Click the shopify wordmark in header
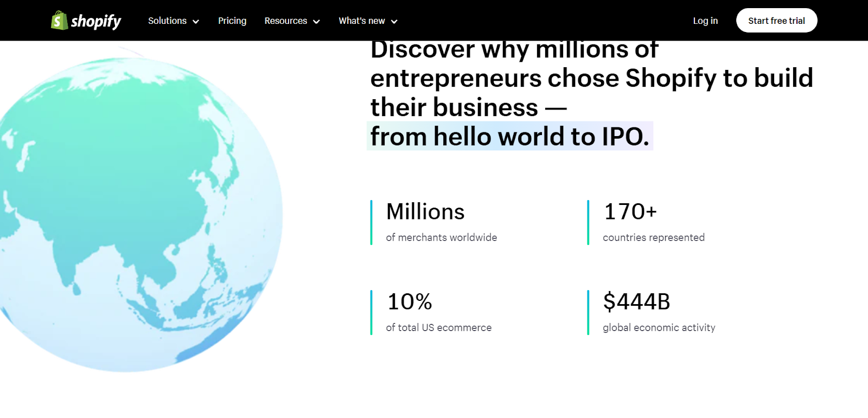This screenshot has height=418, width=868. point(96,21)
